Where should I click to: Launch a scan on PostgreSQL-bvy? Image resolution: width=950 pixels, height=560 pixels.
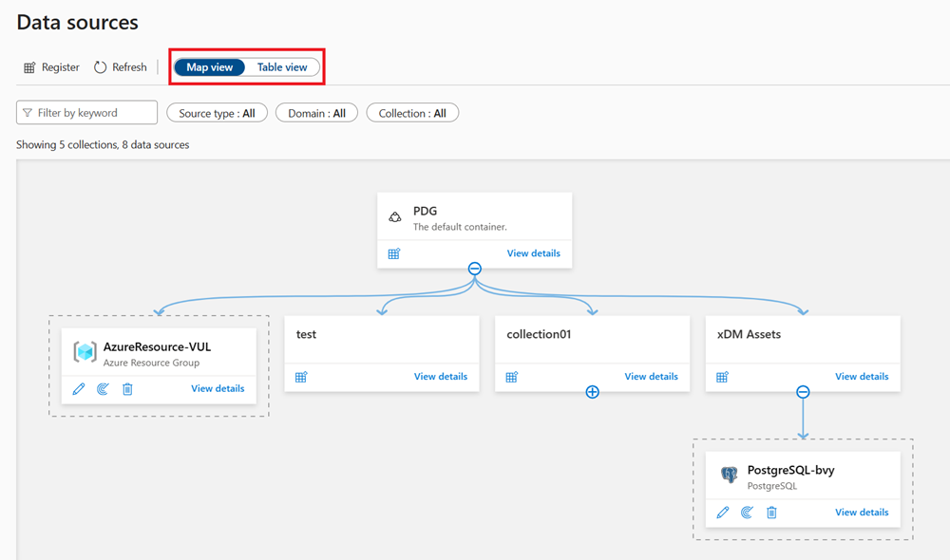(x=747, y=513)
